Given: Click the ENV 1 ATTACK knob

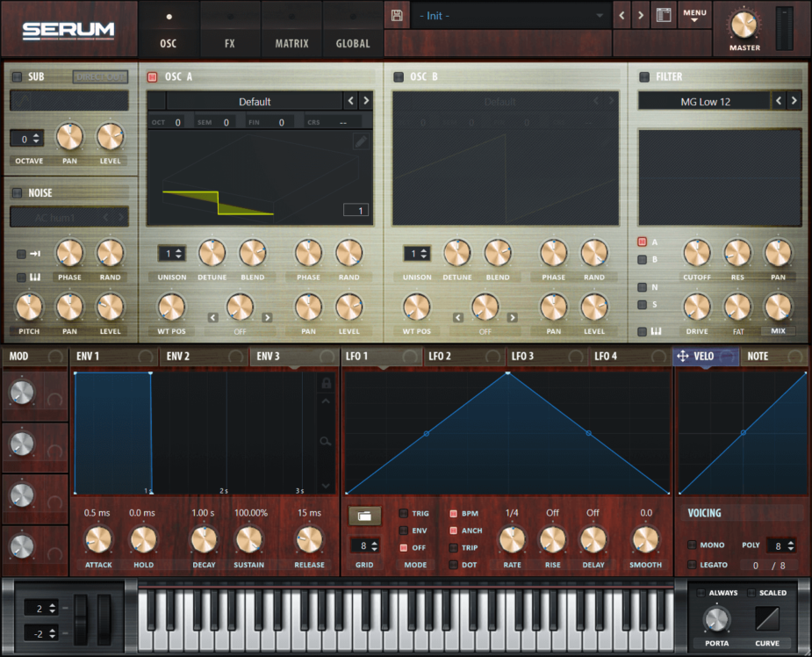Looking at the screenshot, I should tap(98, 540).
